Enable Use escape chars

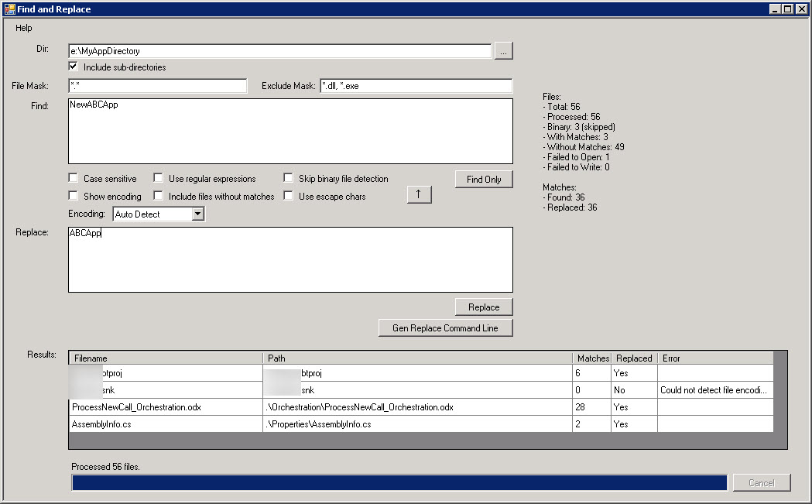tap(288, 196)
